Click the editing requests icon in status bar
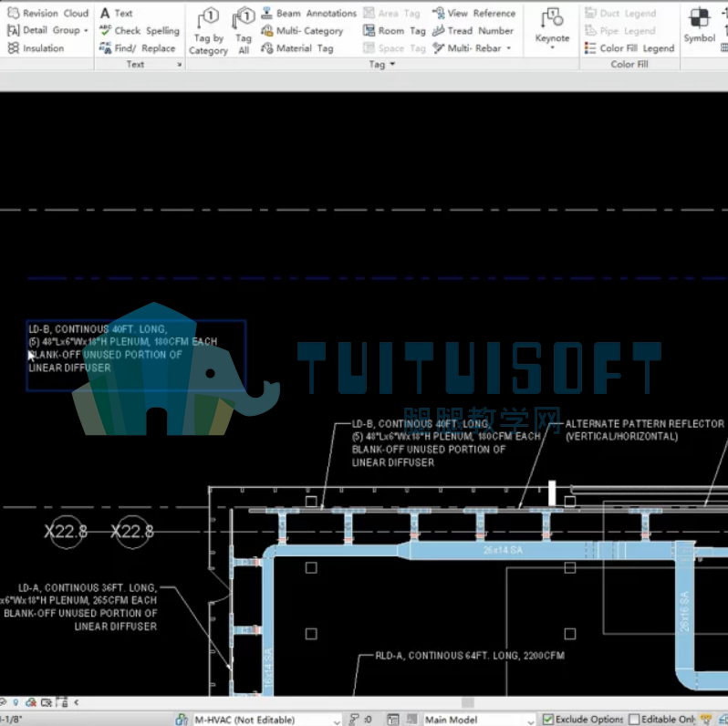Screen dimensions: 728x726 point(354,720)
